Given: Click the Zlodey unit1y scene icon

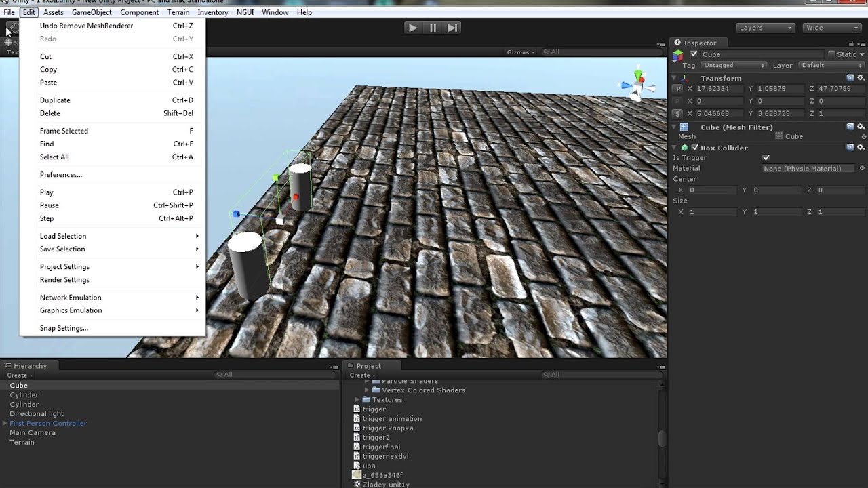Looking at the screenshot, I should tap(357, 485).
